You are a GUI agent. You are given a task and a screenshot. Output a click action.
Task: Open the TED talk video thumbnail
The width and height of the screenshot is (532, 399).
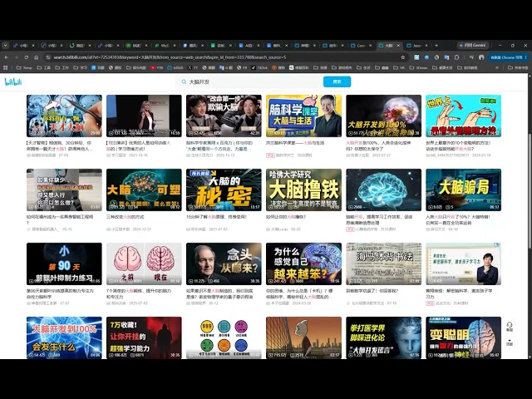(x=144, y=116)
